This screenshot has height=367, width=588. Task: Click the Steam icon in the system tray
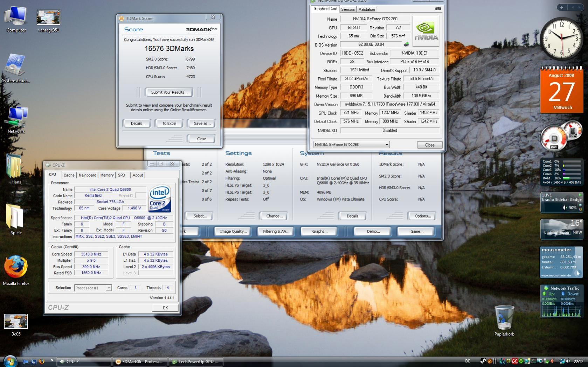click(x=483, y=361)
